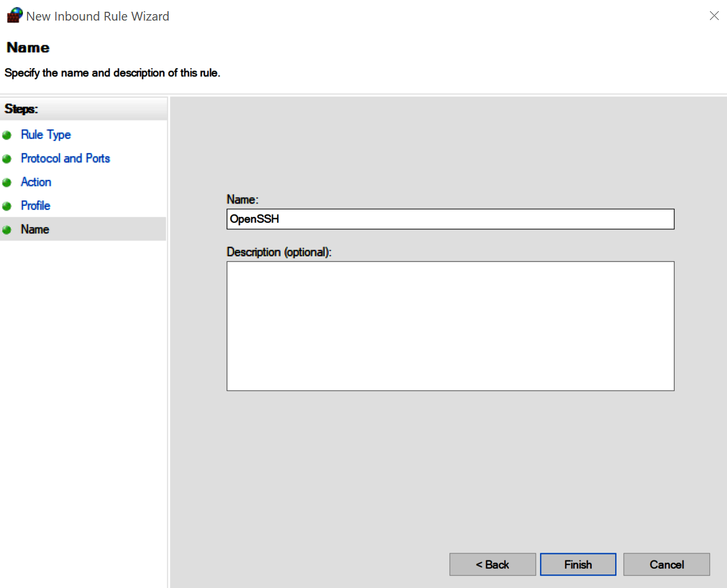Navigate back to the Rule Type step

45,135
